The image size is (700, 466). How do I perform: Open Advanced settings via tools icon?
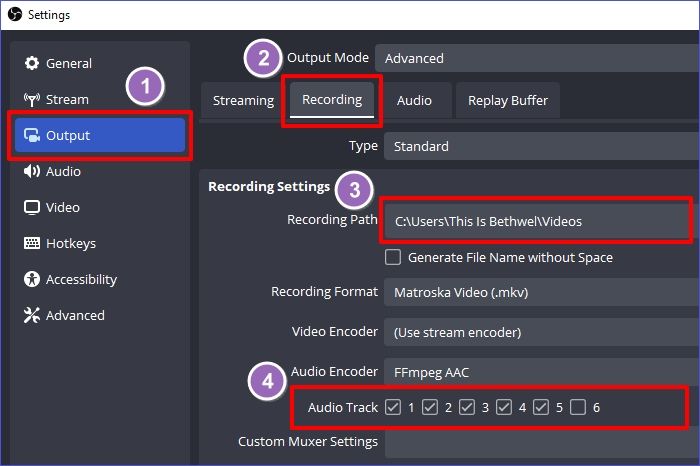click(31, 315)
